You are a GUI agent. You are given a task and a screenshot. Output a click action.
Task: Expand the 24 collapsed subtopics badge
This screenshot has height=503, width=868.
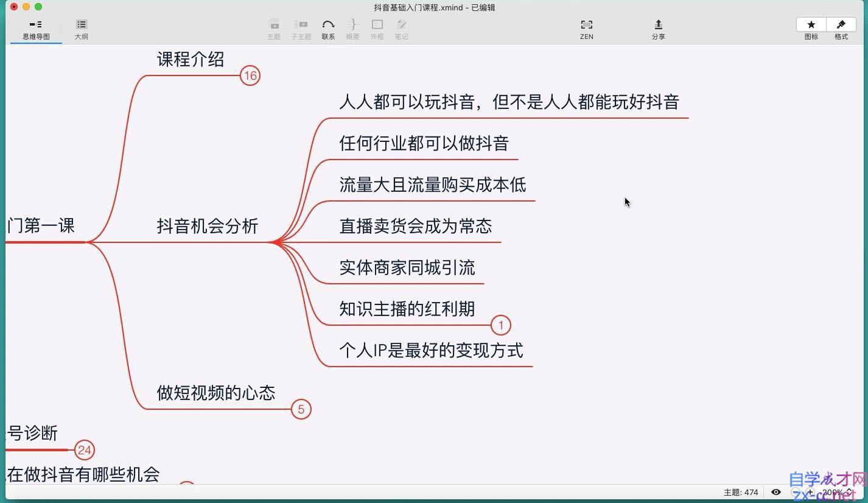tap(84, 450)
